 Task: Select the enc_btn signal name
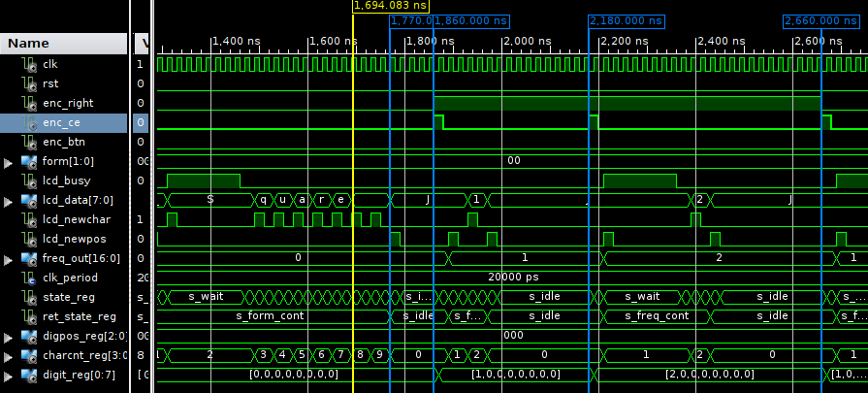coord(65,142)
